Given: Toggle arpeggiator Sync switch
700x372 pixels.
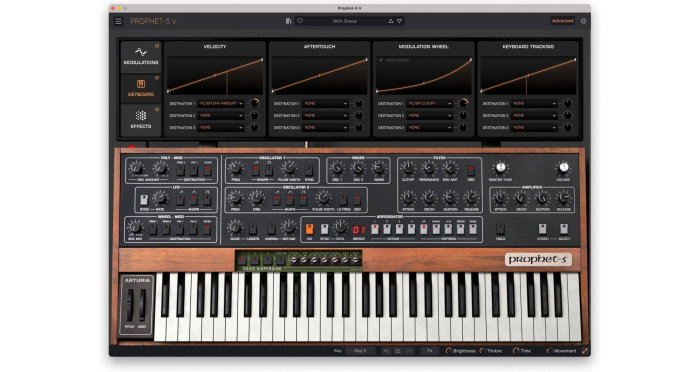Looking at the screenshot, I should tap(325, 229).
